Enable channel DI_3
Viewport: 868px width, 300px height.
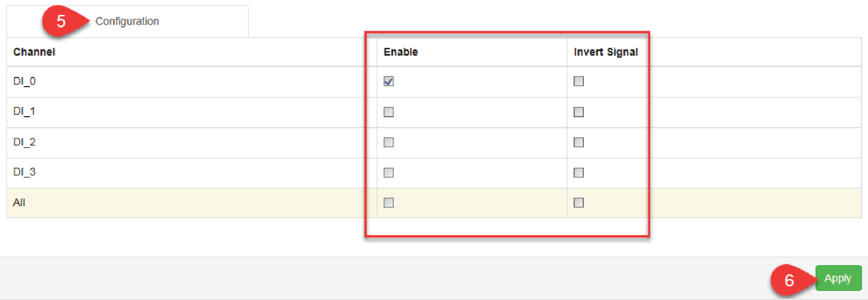pyautogui.click(x=389, y=173)
